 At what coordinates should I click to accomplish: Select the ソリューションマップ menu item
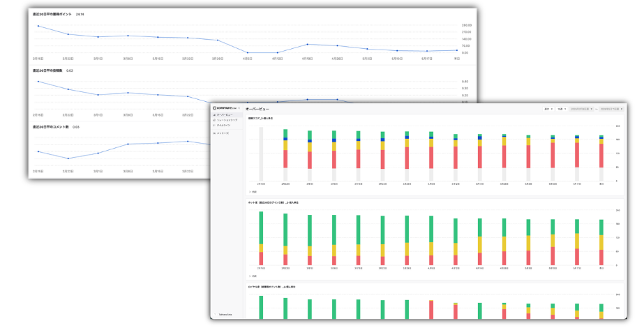tap(227, 120)
